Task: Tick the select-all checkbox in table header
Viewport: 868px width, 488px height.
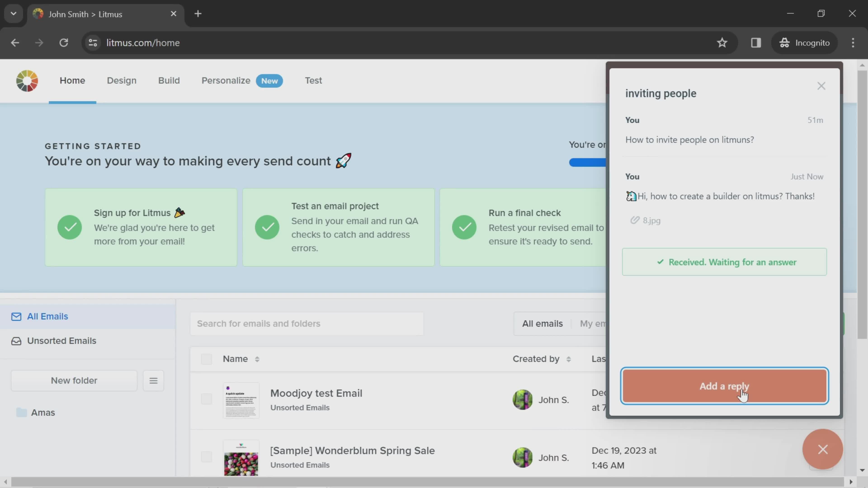Action: 206,359
